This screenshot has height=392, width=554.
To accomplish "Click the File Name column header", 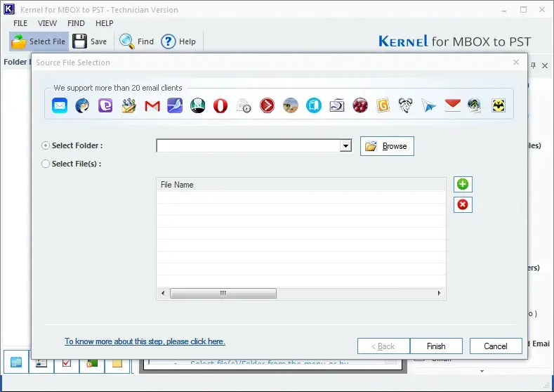I will (x=301, y=185).
